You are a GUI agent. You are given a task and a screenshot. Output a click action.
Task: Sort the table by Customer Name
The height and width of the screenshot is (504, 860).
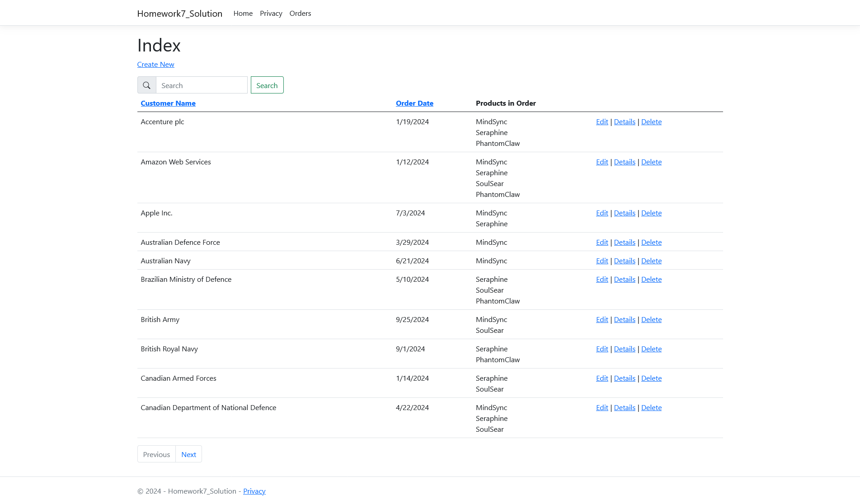coord(168,103)
